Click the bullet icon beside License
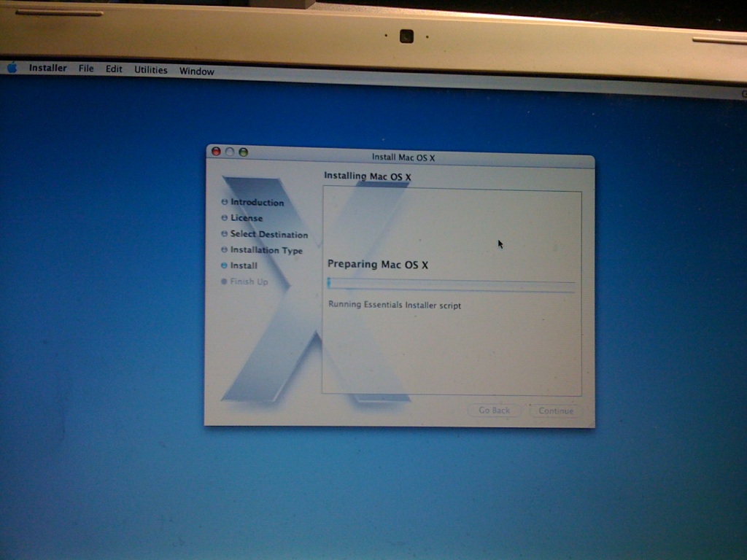The width and height of the screenshot is (747, 560). [225, 218]
